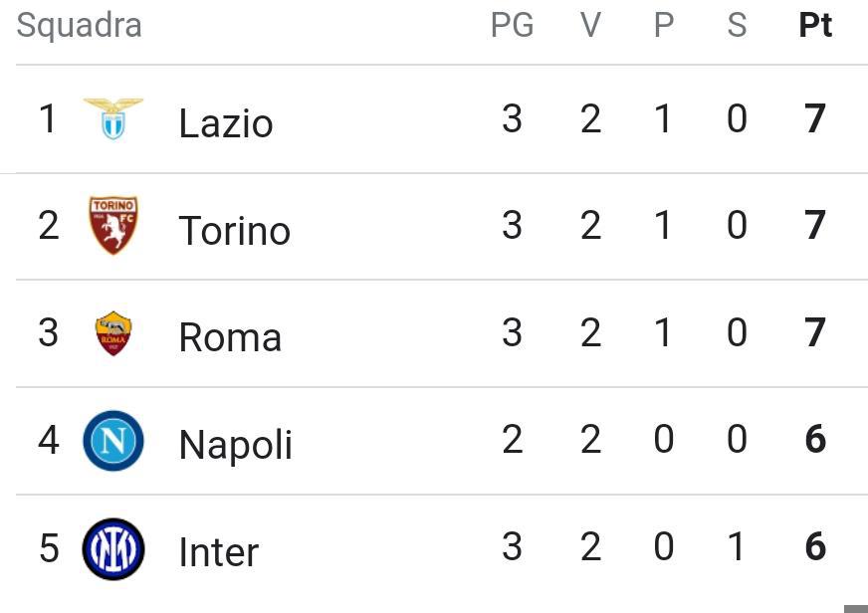Click Lazio's 7 points value
Viewport: 868px width, 613px height.
[x=815, y=119]
